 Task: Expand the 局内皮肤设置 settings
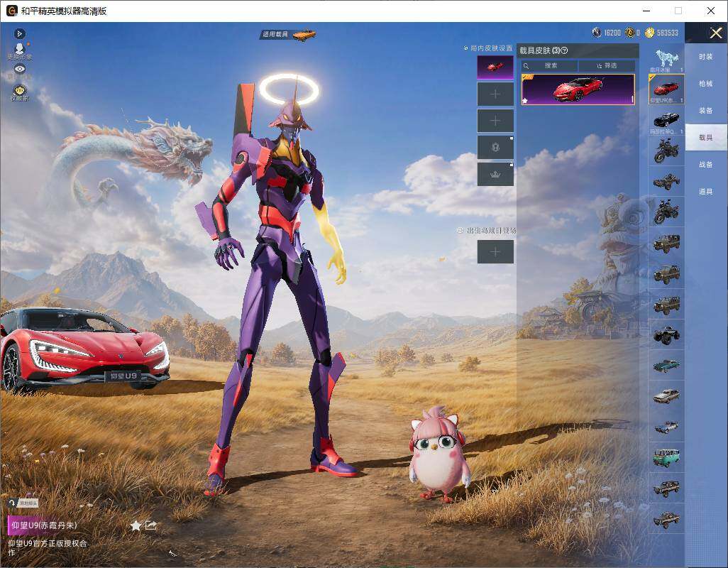point(488,48)
